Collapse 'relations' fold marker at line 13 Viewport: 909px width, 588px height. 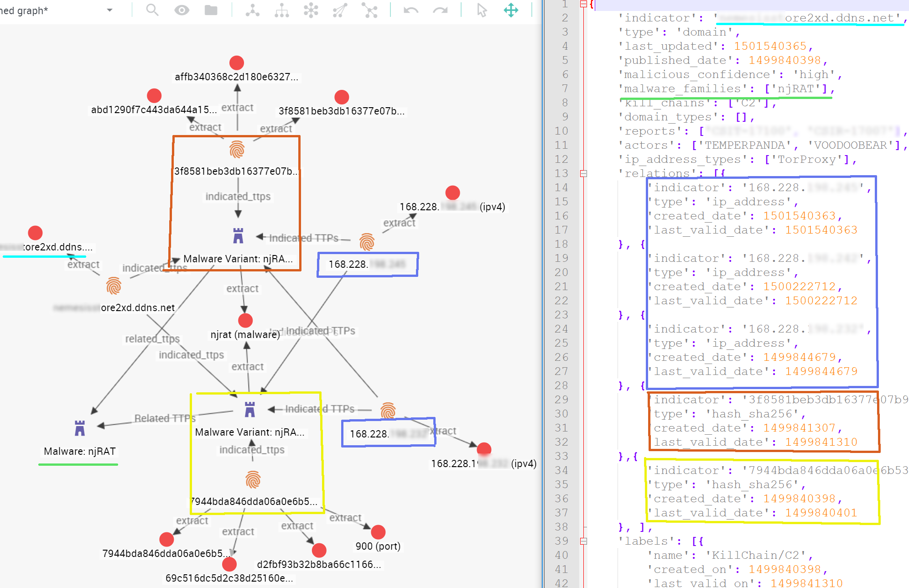(583, 173)
